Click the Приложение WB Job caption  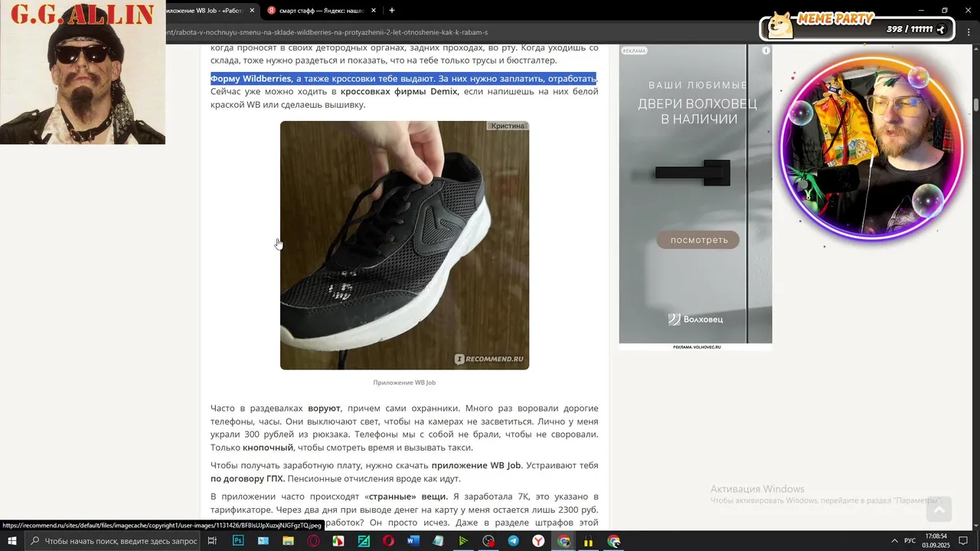pos(404,383)
